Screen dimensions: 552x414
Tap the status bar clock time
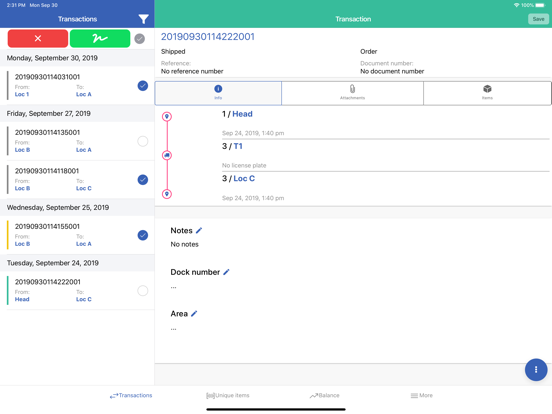pyautogui.click(x=16, y=5)
